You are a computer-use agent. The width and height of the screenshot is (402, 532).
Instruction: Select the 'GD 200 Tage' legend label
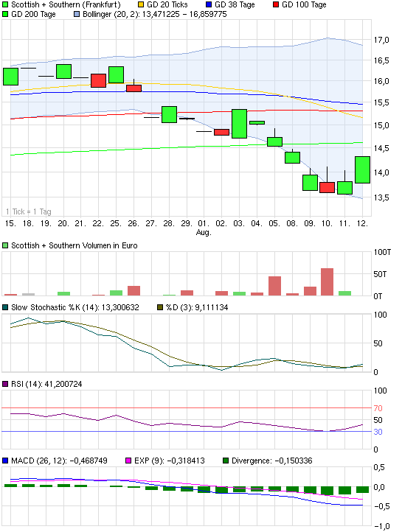point(33,14)
